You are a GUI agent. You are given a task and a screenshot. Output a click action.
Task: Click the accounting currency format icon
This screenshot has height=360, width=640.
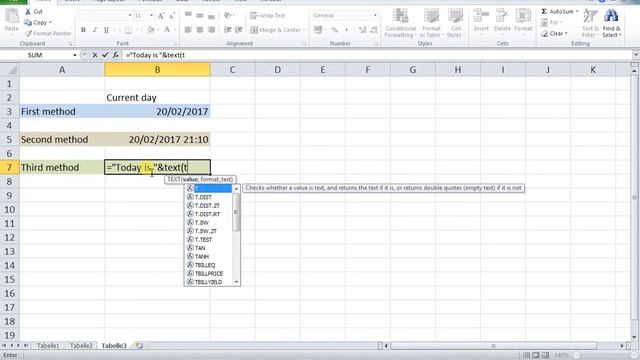[319, 30]
